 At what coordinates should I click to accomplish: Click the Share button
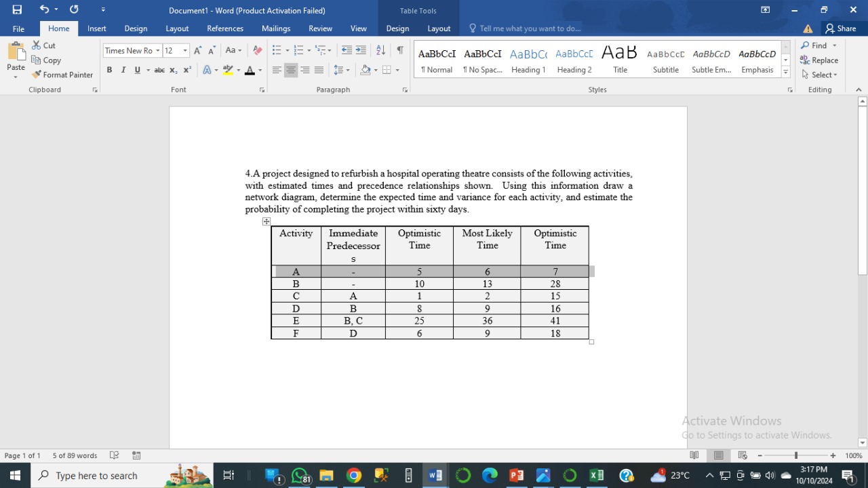[840, 29]
